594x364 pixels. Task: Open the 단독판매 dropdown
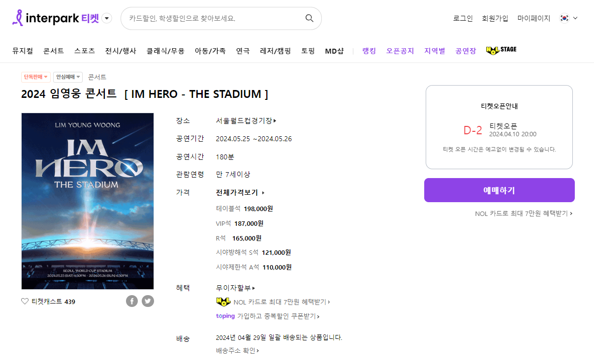[35, 77]
